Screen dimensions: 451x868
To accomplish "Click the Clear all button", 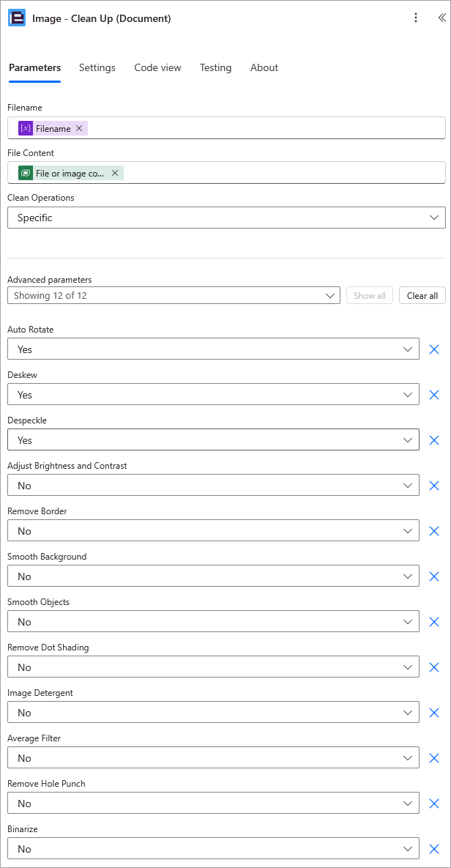I will coord(422,296).
